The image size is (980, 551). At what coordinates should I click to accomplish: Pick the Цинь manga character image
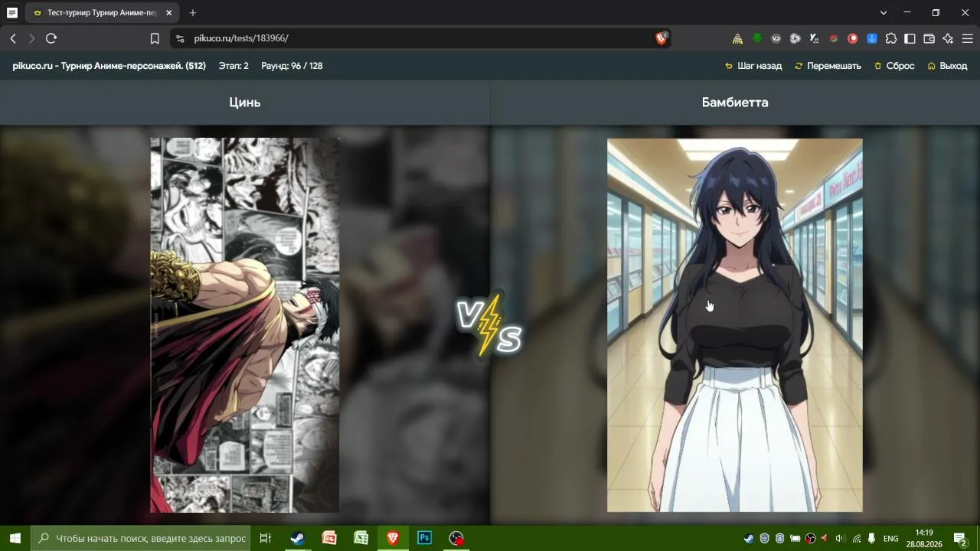pyautogui.click(x=245, y=325)
